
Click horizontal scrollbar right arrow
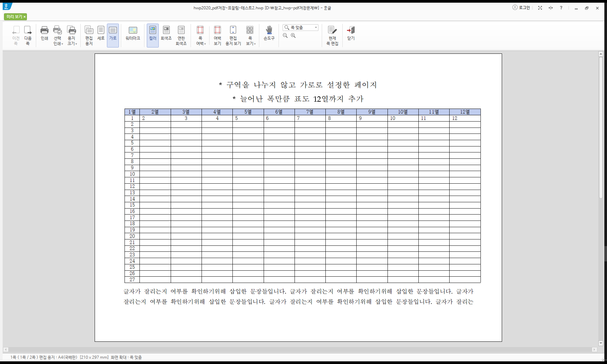coord(594,350)
